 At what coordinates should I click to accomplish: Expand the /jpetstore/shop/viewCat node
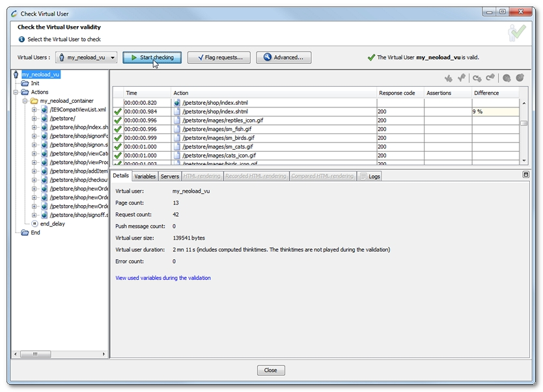[x=34, y=154]
